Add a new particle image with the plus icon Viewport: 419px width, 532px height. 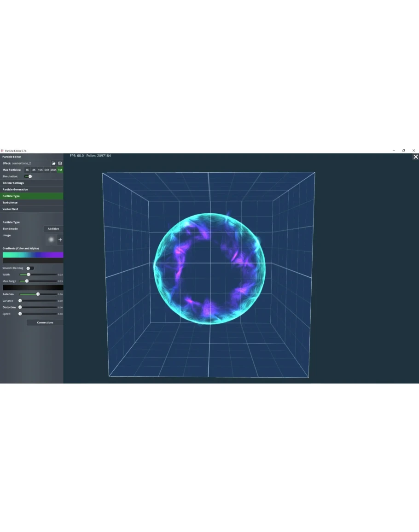click(60, 240)
